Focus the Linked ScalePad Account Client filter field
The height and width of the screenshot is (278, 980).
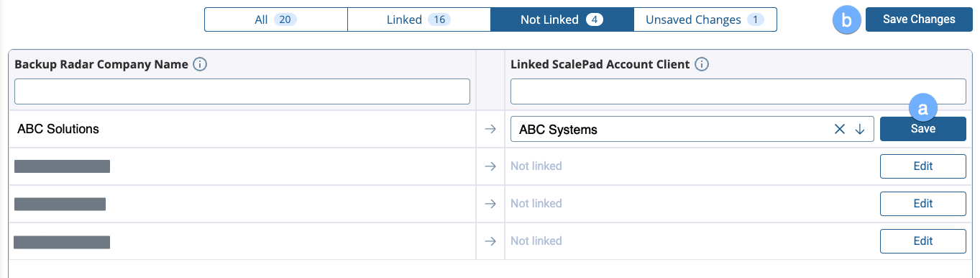coord(738,91)
